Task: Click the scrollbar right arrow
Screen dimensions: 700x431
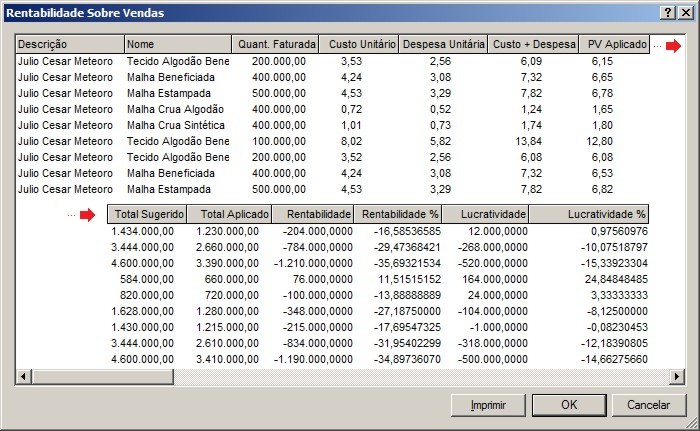Action: (x=676, y=377)
